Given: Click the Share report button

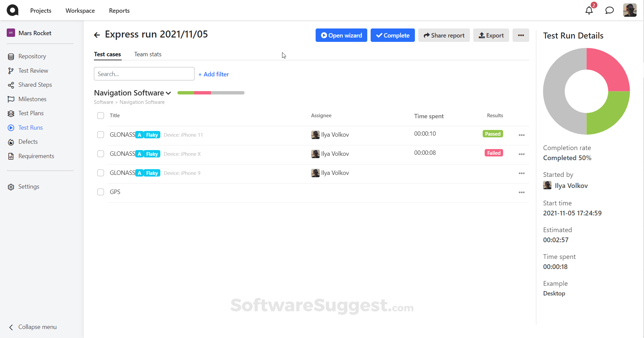Looking at the screenshot, I should tap(444, 35).
